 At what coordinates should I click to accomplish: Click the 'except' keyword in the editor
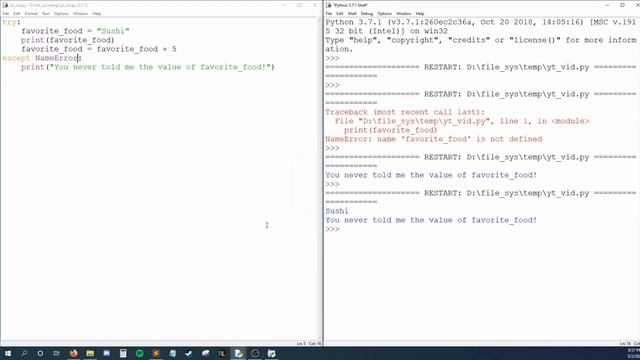[x=16, y=58]
